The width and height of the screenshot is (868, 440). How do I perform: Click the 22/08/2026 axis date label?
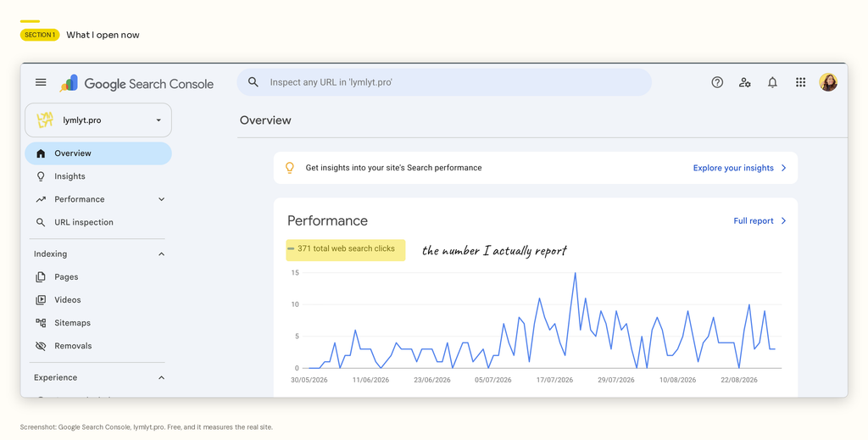point(739,380)
